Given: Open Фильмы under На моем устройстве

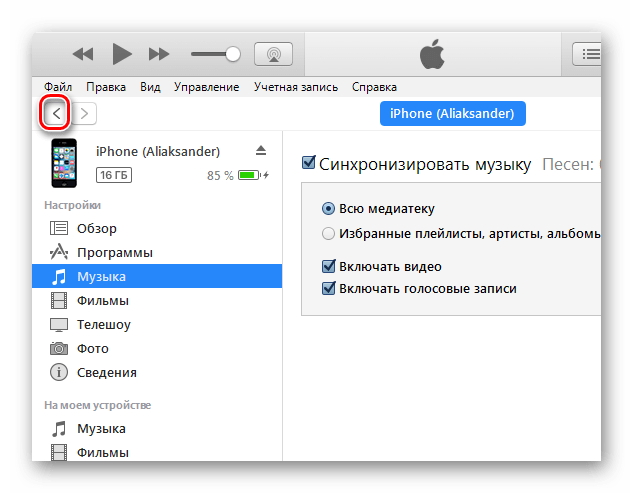Looking at the screenshot, I should (157, 452).
